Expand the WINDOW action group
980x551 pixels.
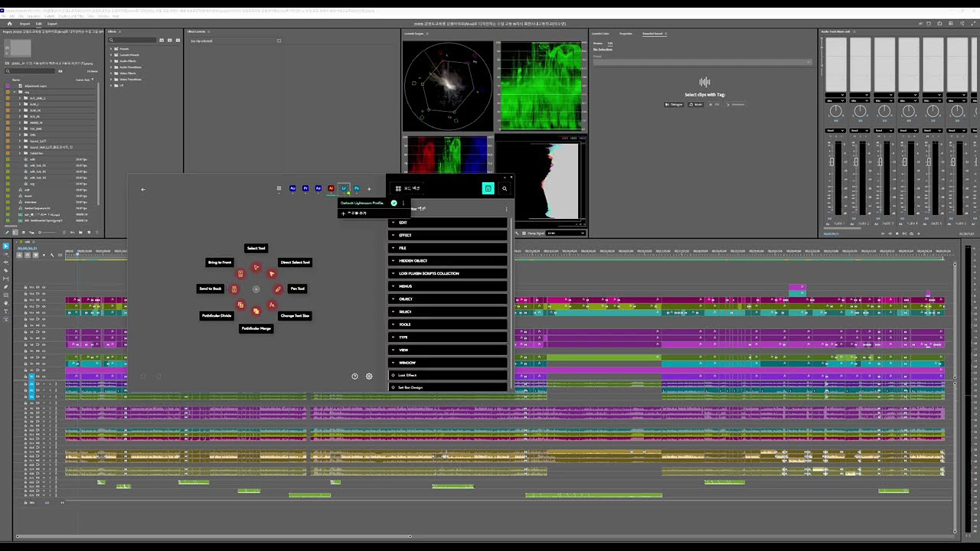[448, 363]
